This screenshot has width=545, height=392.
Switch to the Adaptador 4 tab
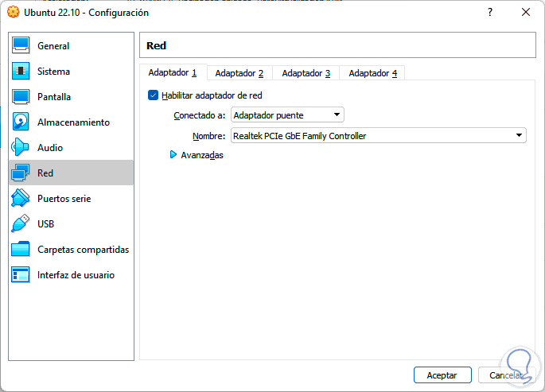coord(372,73)
